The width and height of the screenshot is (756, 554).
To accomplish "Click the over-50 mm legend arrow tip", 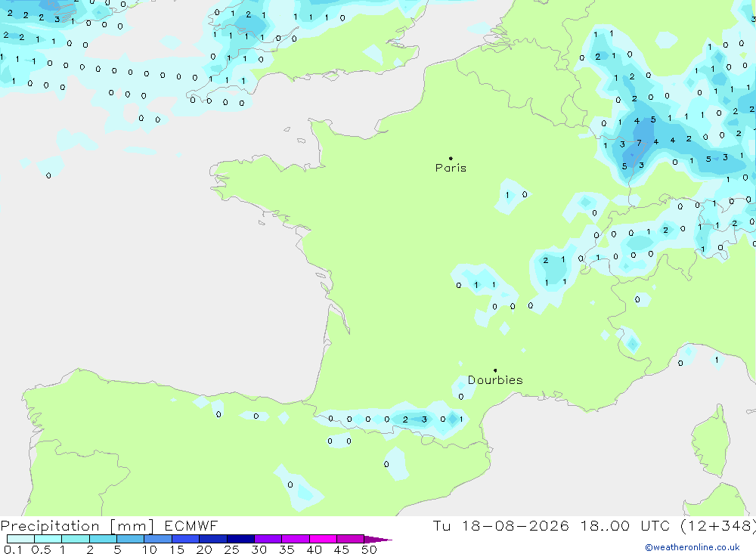I will coord(379,540).
